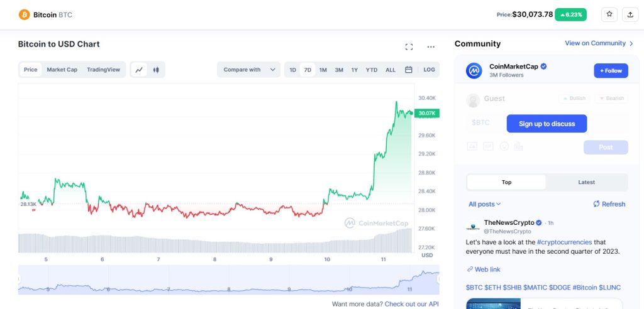Open the calendar date range picker
The width and height of the screenshot is (644, 309).
[408, 70]
